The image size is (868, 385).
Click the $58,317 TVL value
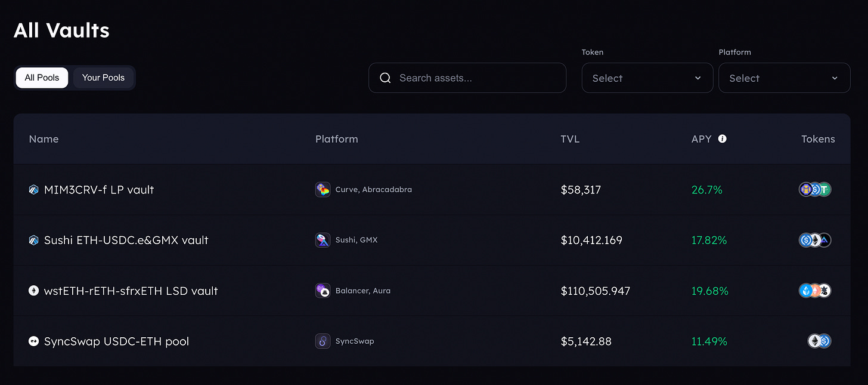(x=581, y=190)
